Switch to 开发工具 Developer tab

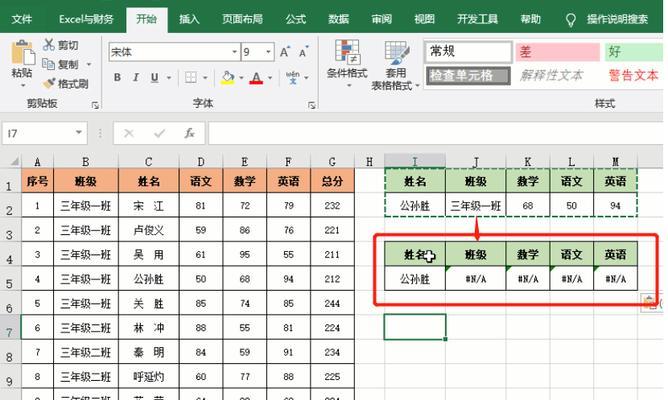pyautogui.click(x=477, y=19)
